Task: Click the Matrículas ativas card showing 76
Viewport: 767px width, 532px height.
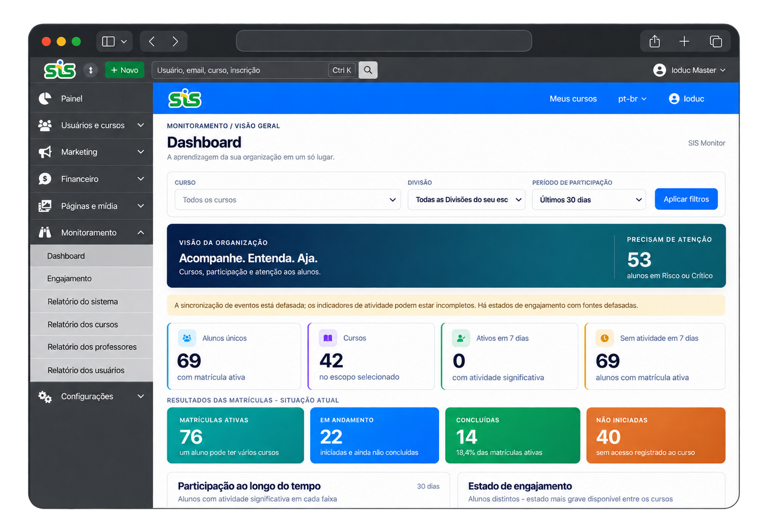Action: [x=235, y=435]
